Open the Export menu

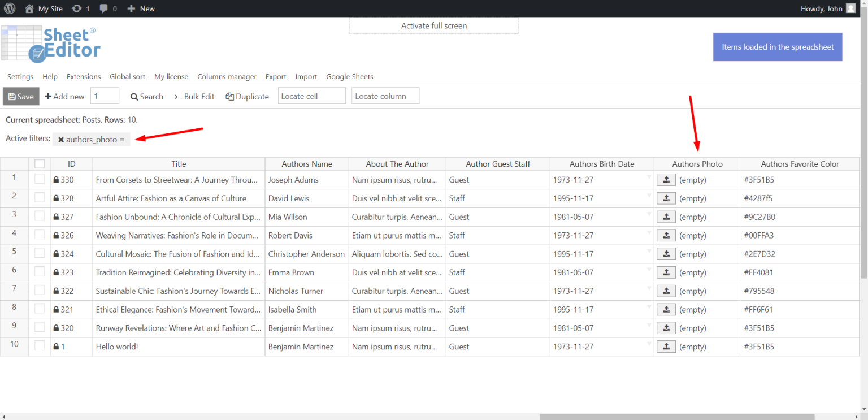pyautogui.click(x=275, y=76)
